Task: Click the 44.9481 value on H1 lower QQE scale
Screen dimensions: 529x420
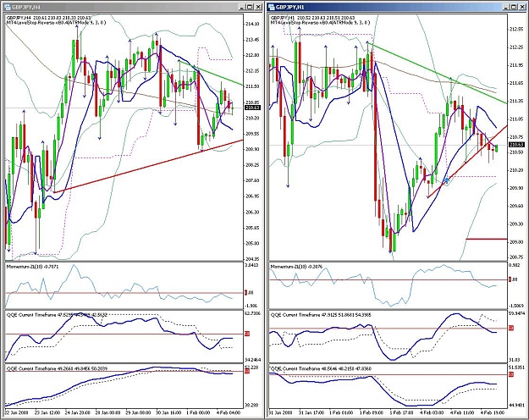Action: (517, 405)
